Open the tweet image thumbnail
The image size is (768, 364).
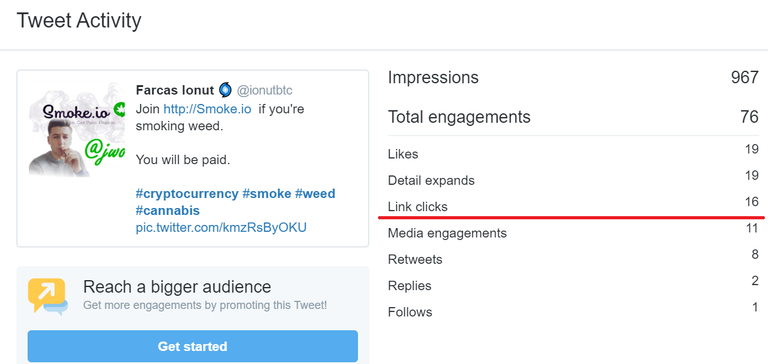[77, 129]
